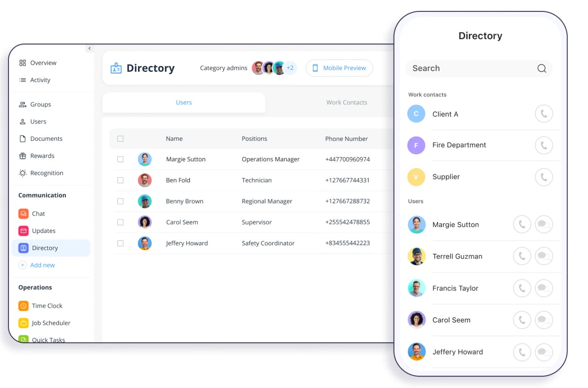Chat with Francis Taylor in mobile view
This screenshot has height=388, width=588.
coord(544,288)
